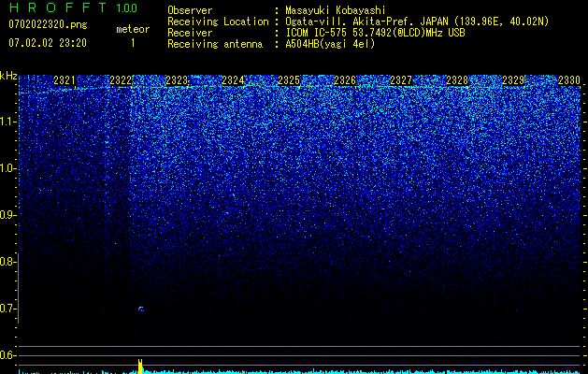The image size is (588, 374).
Task: Click the 0.7 frequency axis label
Action: [x=7, y=309]
